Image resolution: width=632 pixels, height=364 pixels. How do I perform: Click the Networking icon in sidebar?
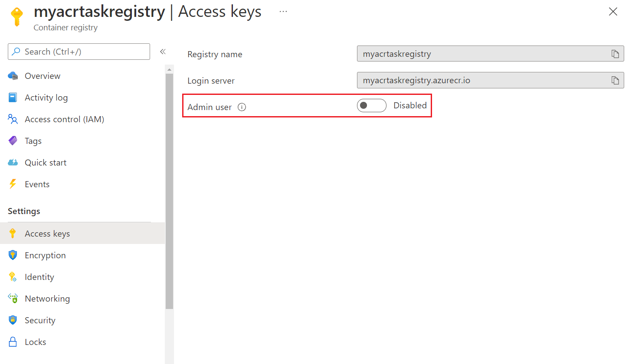13,299
